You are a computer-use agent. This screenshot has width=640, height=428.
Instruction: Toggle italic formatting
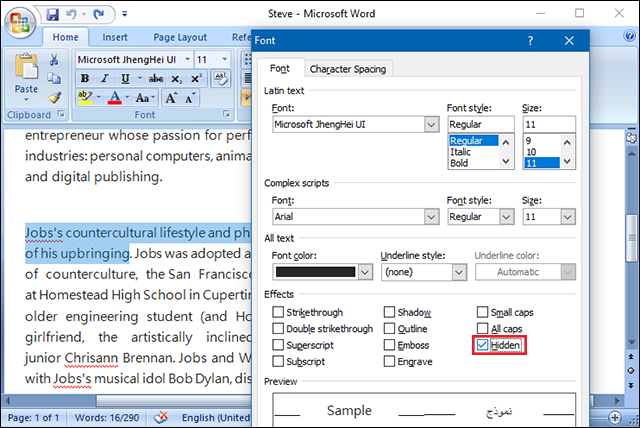coord(104,78)
